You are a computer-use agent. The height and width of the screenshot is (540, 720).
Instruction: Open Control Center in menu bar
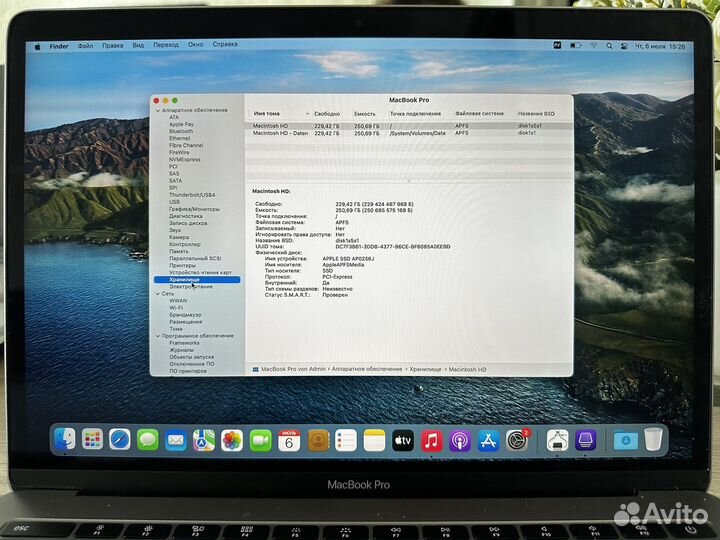tap(624, 46)
